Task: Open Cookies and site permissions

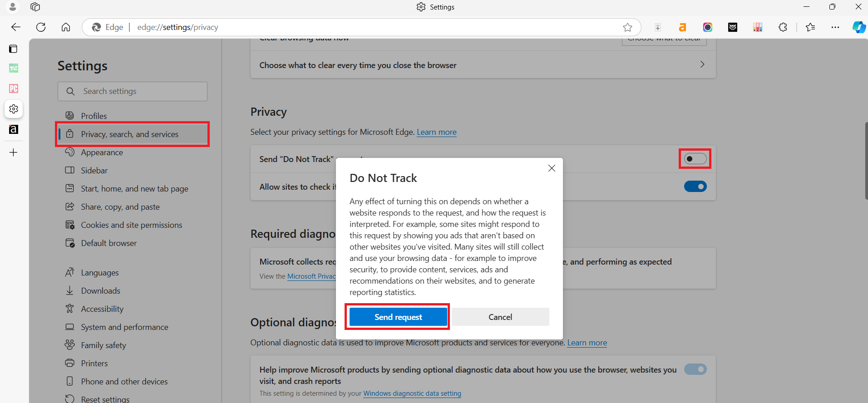Action: pos(132,225)
